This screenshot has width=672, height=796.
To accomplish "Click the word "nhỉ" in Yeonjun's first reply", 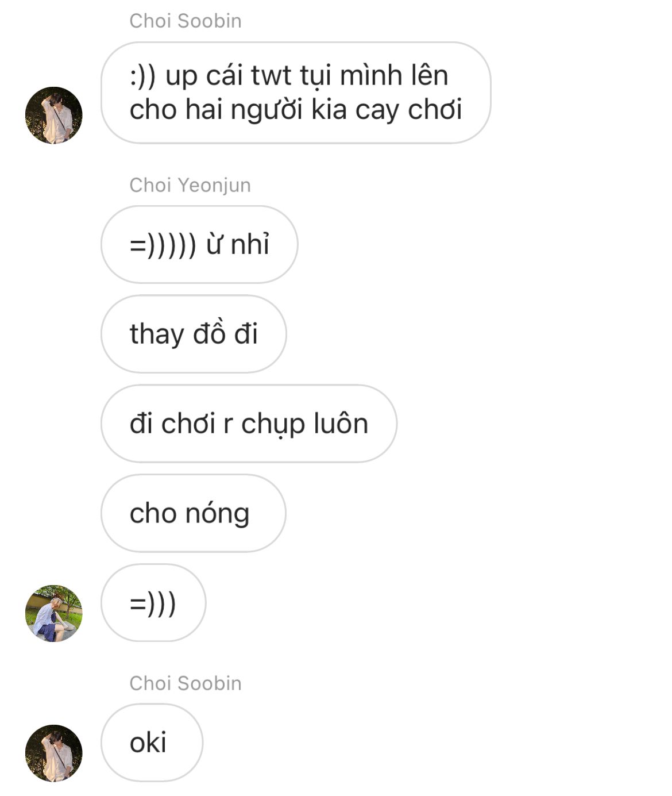I will click(x=250, y=244).
